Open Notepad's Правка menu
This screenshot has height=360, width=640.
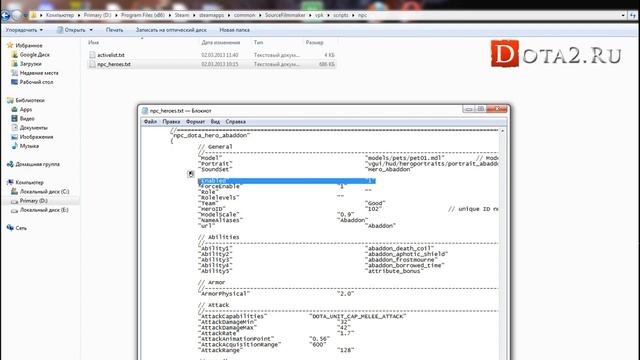(x=171, y=122)
